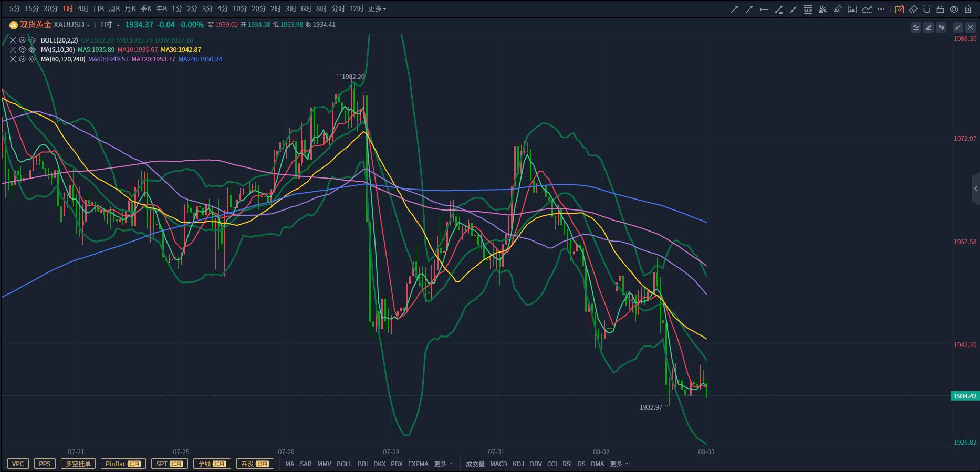The width and height of the screenshot is (980, 472).
Task: Expand the 更多 timeframe dropdown
Action: [x=377, y=9]
